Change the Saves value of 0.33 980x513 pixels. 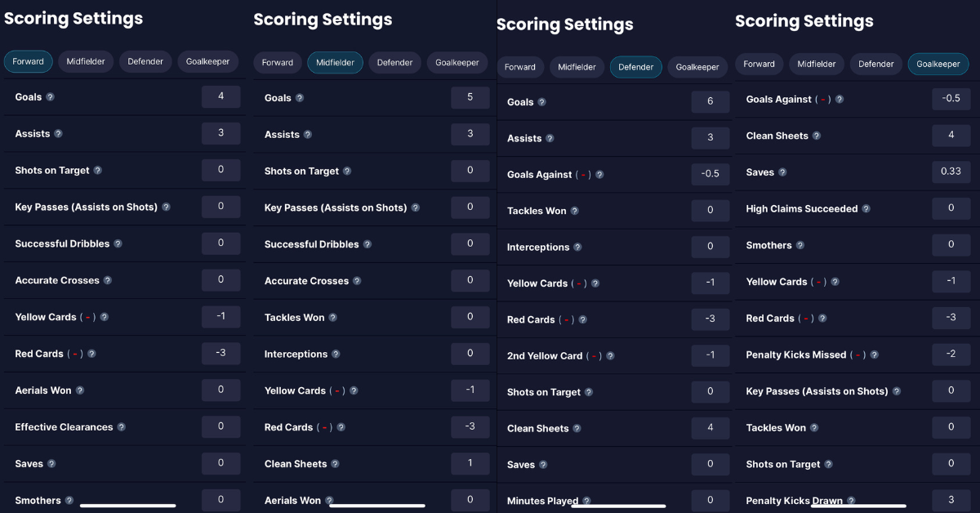click(951, 172)
